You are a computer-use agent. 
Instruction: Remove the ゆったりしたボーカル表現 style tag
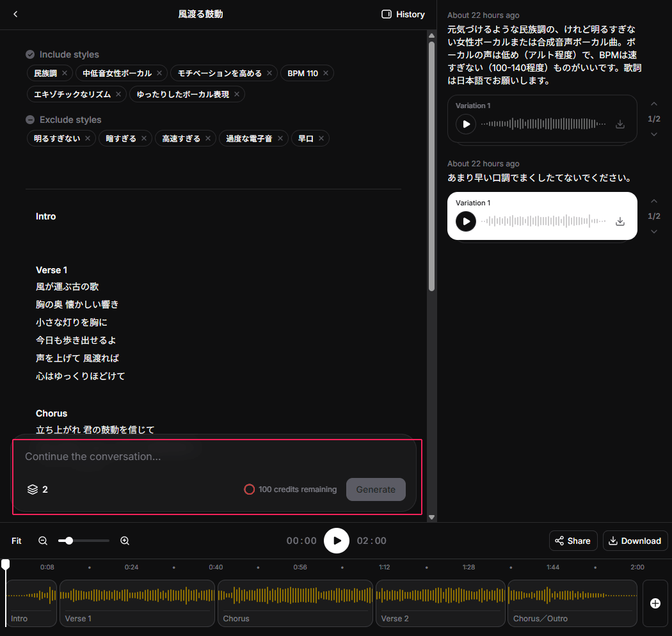[x=237, y=94]
